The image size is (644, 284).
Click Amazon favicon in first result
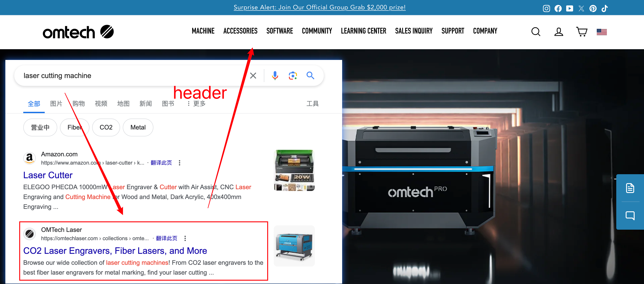(30, 158)
